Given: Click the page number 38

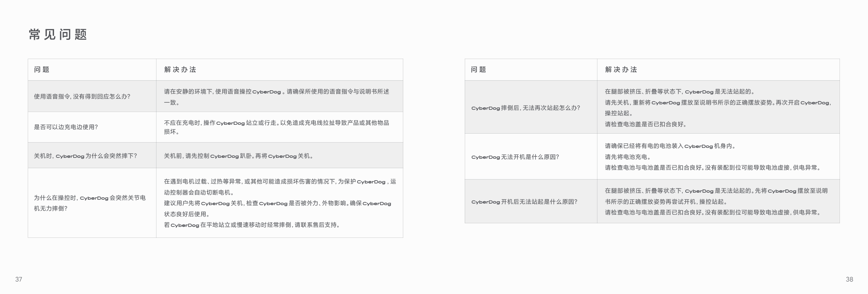Looking at the screenshot, I should pos(849,279).
